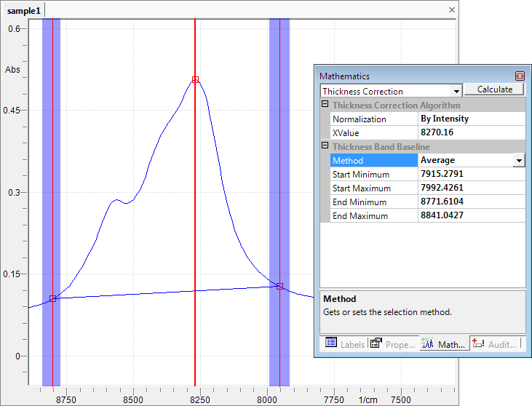Collapse Thickness Correction Algorithm section

coord(325,106)
